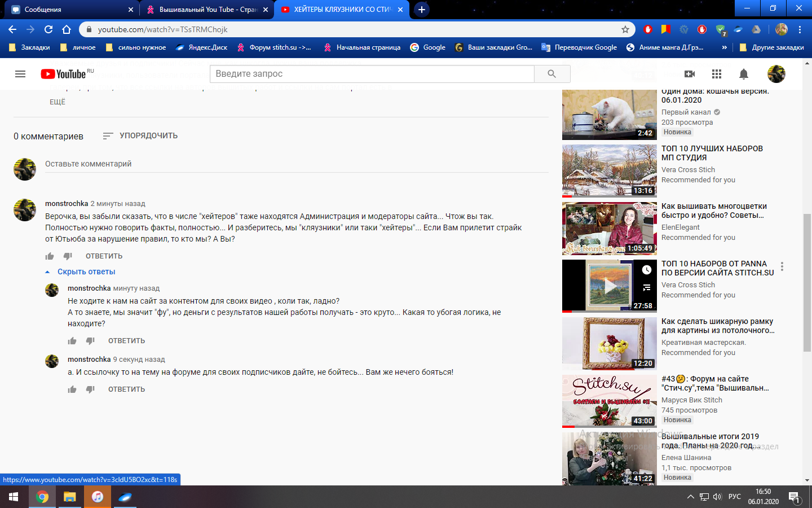This screenshot has width=812, height=508.
Task: Bookmark this page with the star icon
Action: point(625,29)
